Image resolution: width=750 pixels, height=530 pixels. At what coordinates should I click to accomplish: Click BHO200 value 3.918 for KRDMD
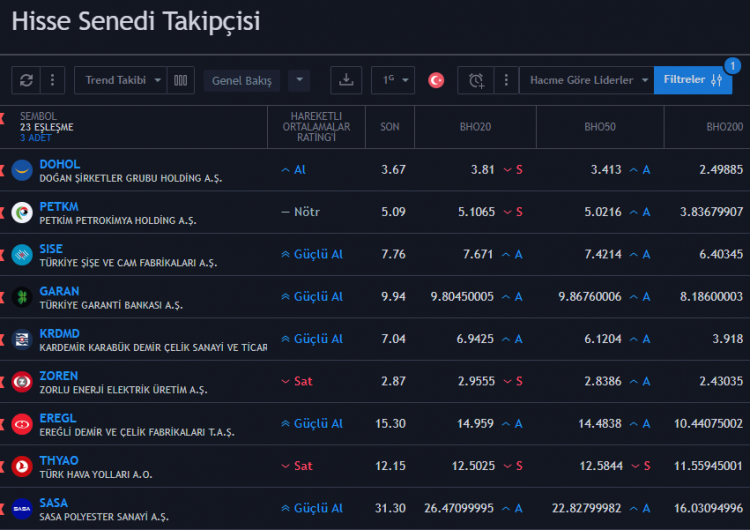[x=728, y=339]
